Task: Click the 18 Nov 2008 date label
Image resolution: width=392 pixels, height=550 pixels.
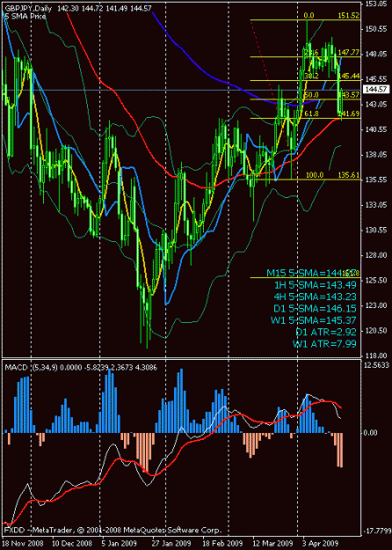Action: tap(22, 543)
